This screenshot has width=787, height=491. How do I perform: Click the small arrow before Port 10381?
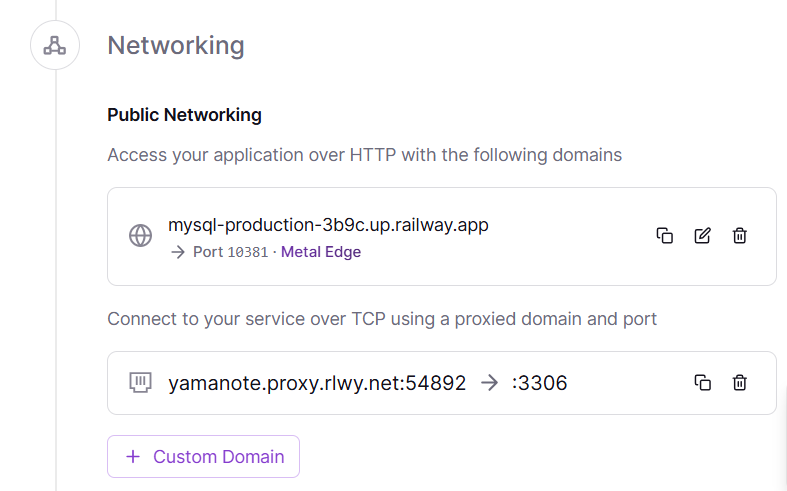178,252
